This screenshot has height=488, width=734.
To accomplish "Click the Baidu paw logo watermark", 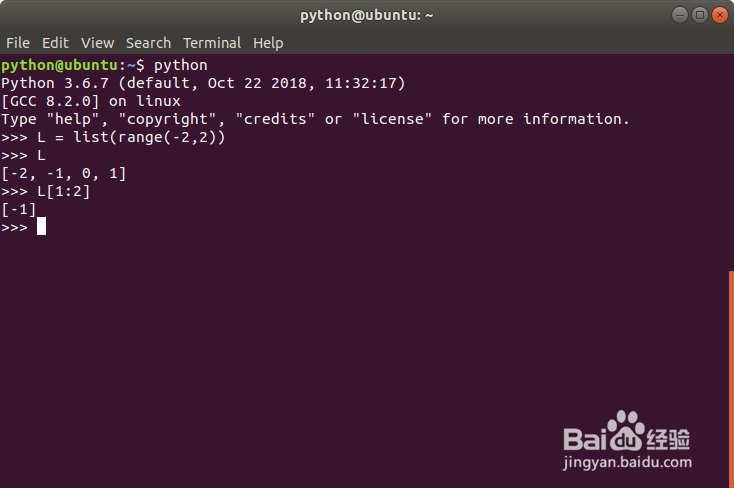I will point(628,430).
